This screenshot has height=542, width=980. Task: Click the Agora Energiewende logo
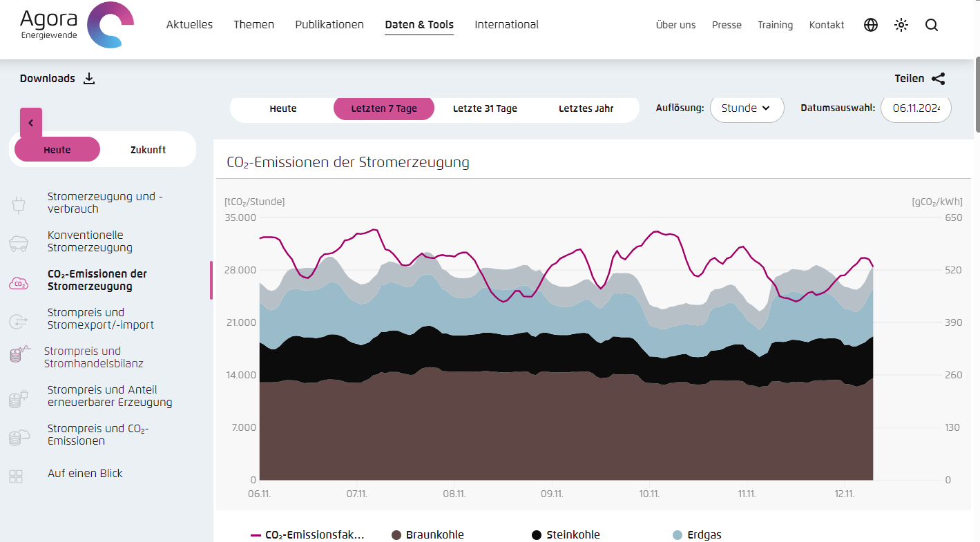[x=77, y=25]
